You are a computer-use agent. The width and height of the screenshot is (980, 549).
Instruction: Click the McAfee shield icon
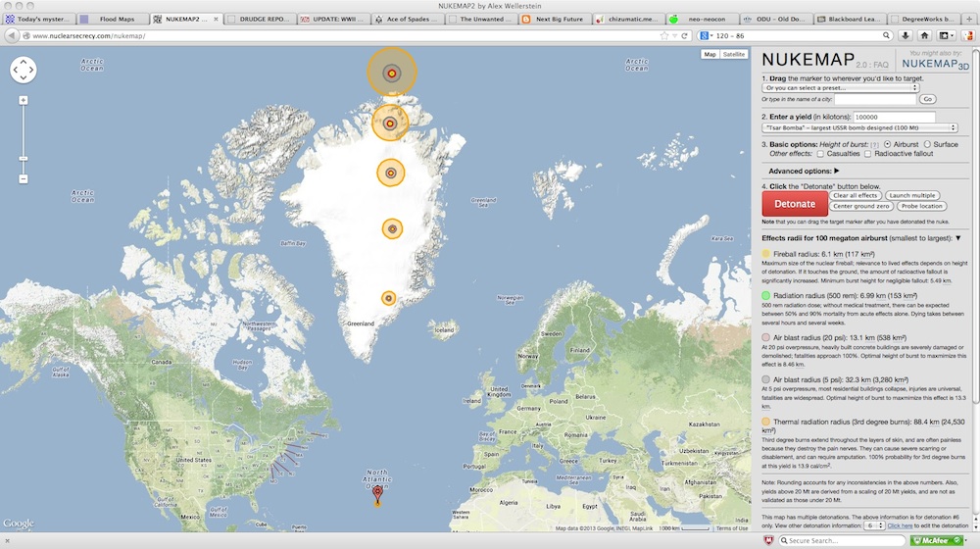(x=769, y=540)
